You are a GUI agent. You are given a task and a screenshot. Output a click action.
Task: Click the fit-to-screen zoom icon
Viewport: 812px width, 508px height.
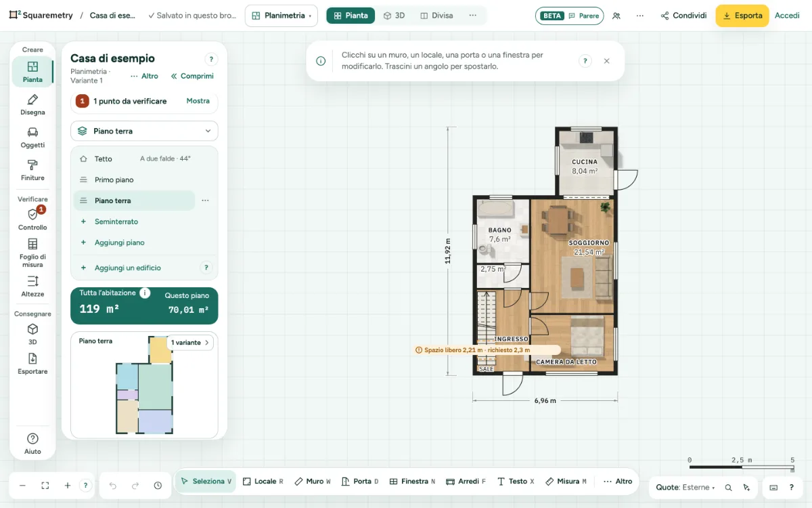(x=45, y=486)
